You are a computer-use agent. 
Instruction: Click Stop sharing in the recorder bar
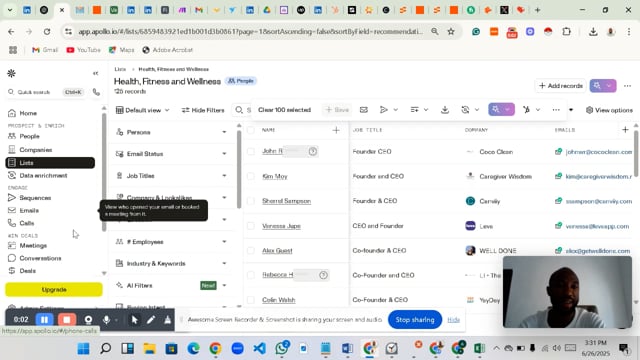pyautogui.click(x=415, y=320)
